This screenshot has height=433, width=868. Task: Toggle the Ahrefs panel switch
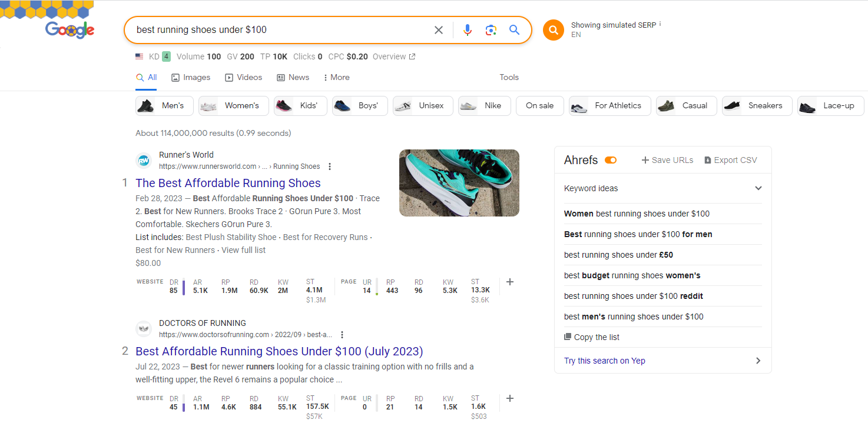click(x=611, y=160)
